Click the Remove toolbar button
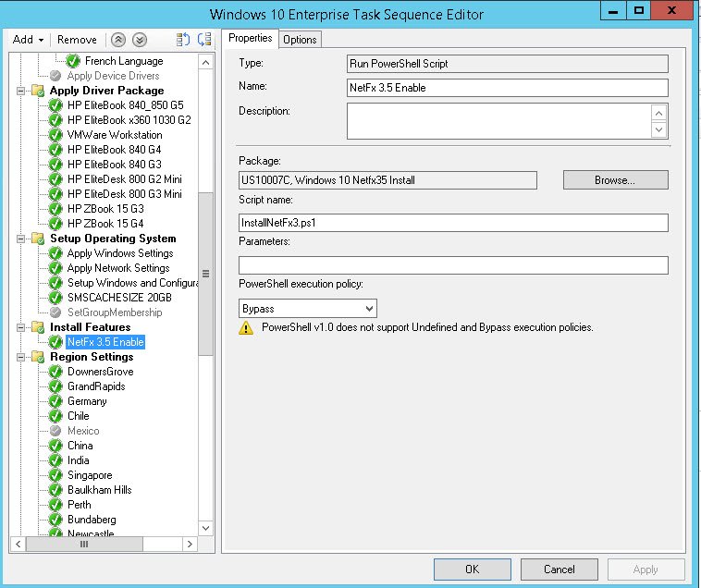 pos(77,40)
